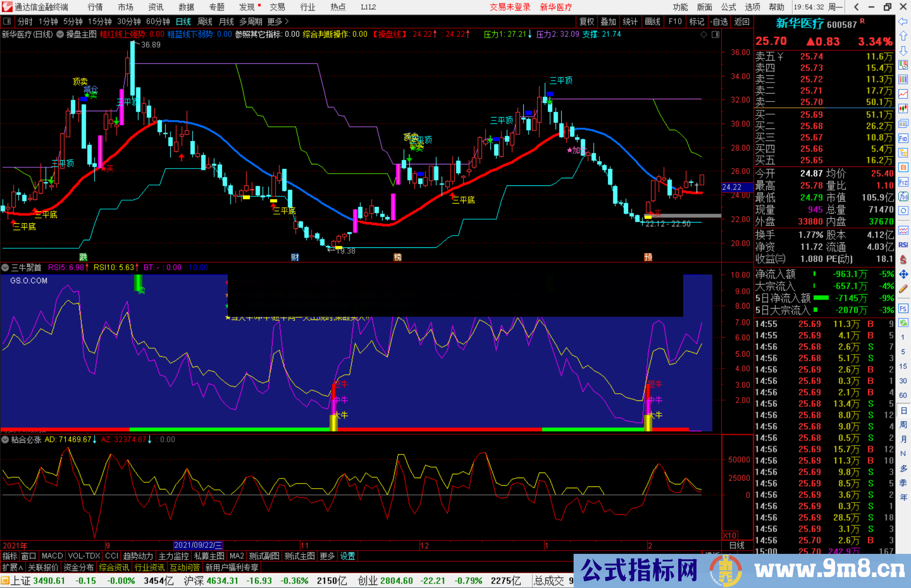The width and height of the screenshot is (911, 588).
Task: Switch to the 60分钟 period tab
Action: [158, 21]
